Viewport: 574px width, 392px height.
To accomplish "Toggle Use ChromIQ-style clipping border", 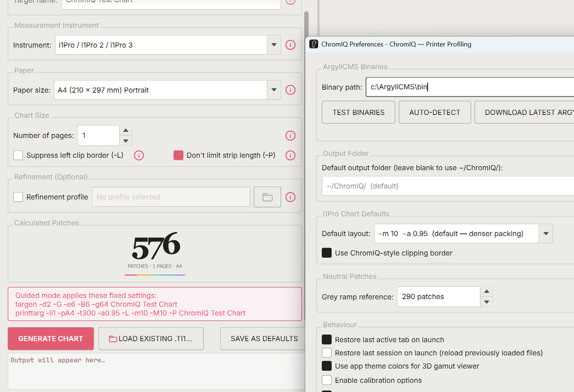I will [x=327, y=253].
